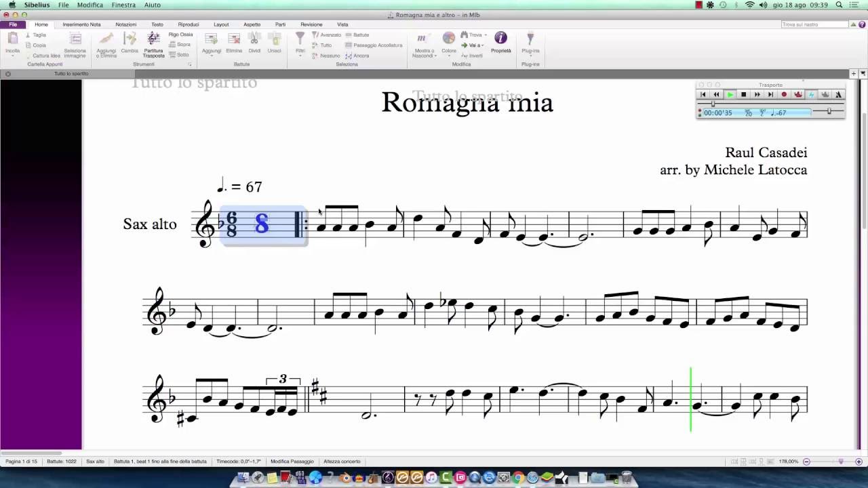Switch to the Aspetto tab
Screen dimensions: 868x488
click(x=252, y=24)
